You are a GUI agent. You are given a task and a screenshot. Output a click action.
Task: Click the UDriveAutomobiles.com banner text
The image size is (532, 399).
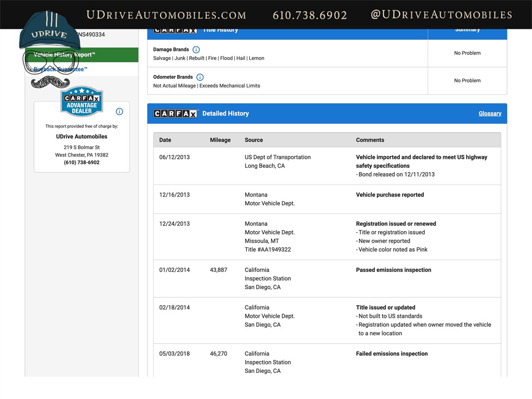coord(166,15)
